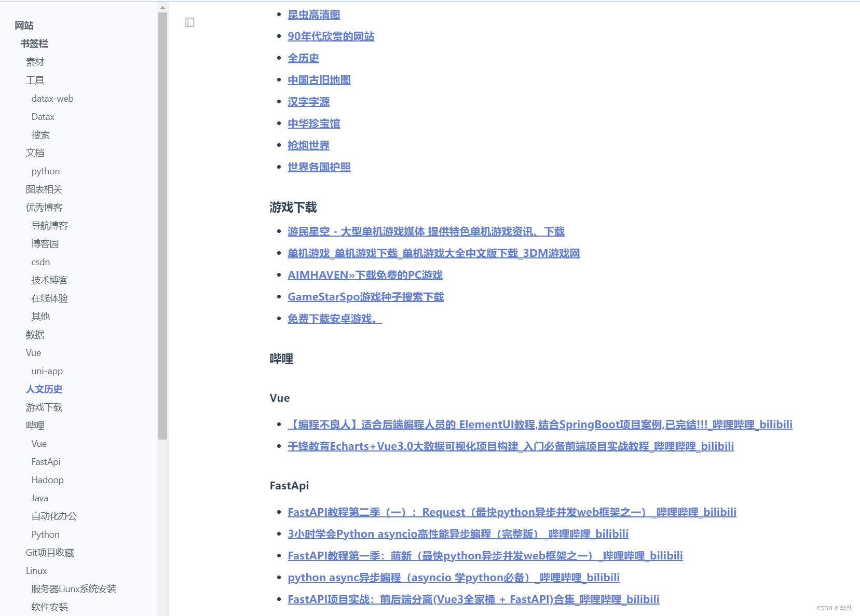Viewport: 860px width, 616px height.
Task: Open the 昆虫高清图 link
Action: point(314,15)
